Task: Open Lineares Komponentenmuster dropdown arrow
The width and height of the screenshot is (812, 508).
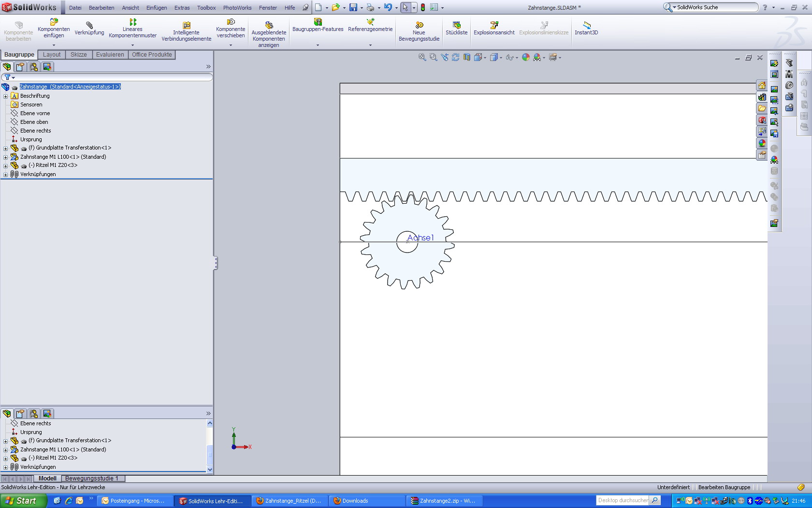Action: click(x=133, y=45)
